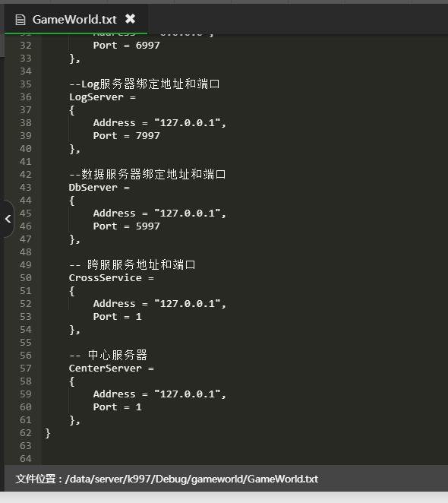
Task: Click CrossService Address 127.0.0.1 value
Action: point(188,303)
